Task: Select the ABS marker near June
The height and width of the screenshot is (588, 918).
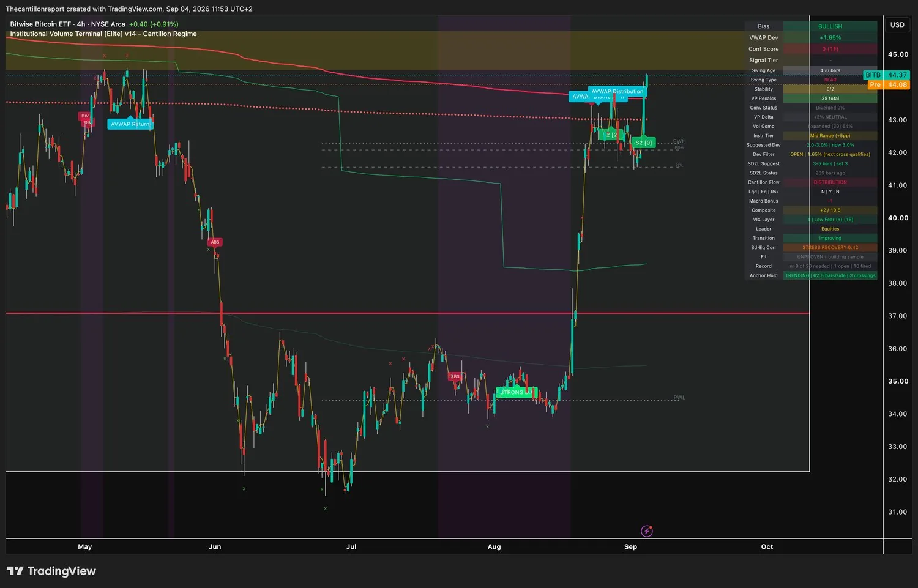Action: click(215, 242)
